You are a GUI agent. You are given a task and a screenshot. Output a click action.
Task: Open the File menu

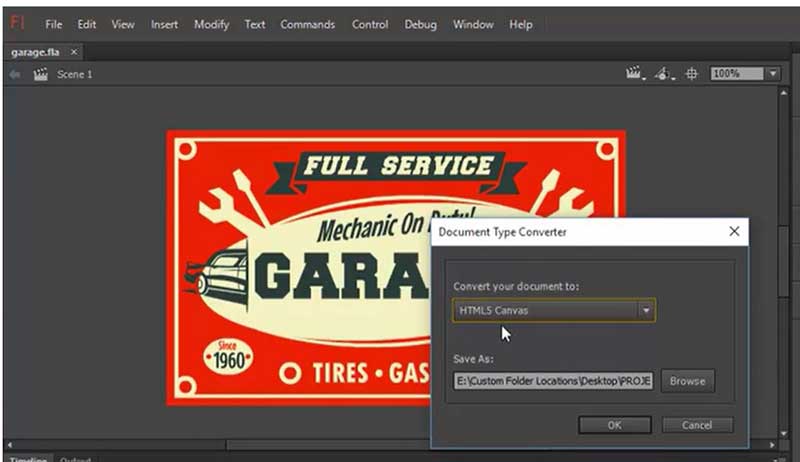[x=54, y=24]
